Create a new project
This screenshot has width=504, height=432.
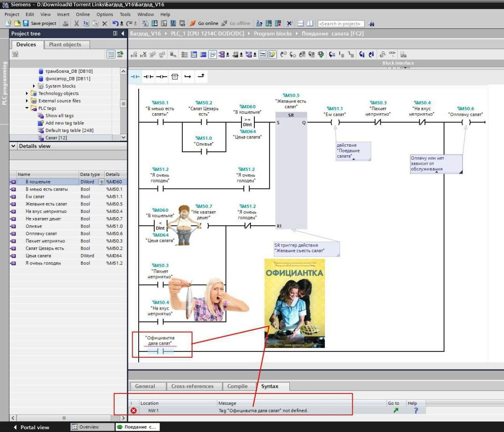click(x=8, y=24)
